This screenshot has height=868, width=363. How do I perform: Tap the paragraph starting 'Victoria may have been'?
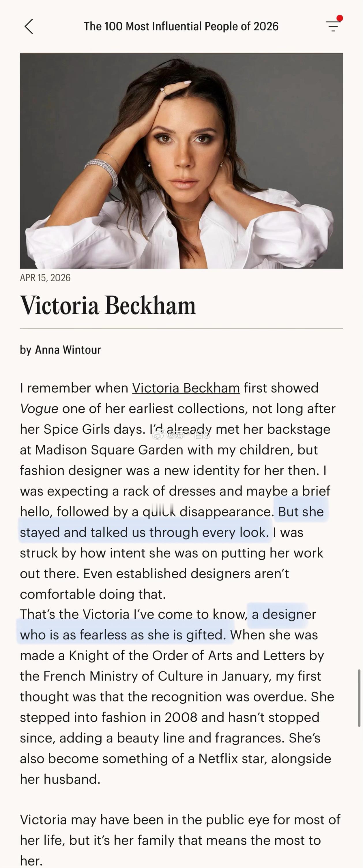tap(180, 840)
